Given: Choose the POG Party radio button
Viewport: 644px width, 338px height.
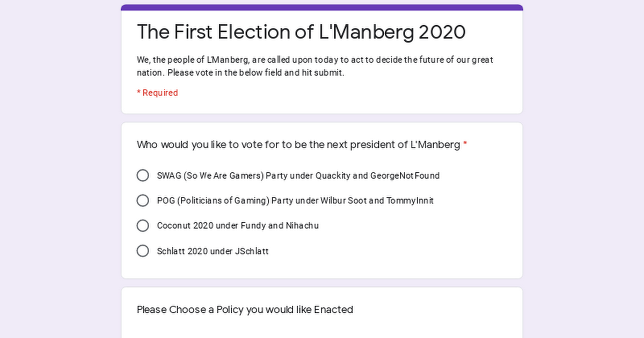Looking at the screenshot, I should pos(143,201).
